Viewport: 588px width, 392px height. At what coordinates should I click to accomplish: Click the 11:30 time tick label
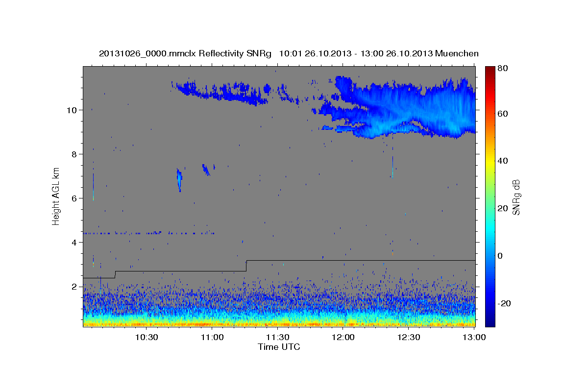[x=278, y=337]
